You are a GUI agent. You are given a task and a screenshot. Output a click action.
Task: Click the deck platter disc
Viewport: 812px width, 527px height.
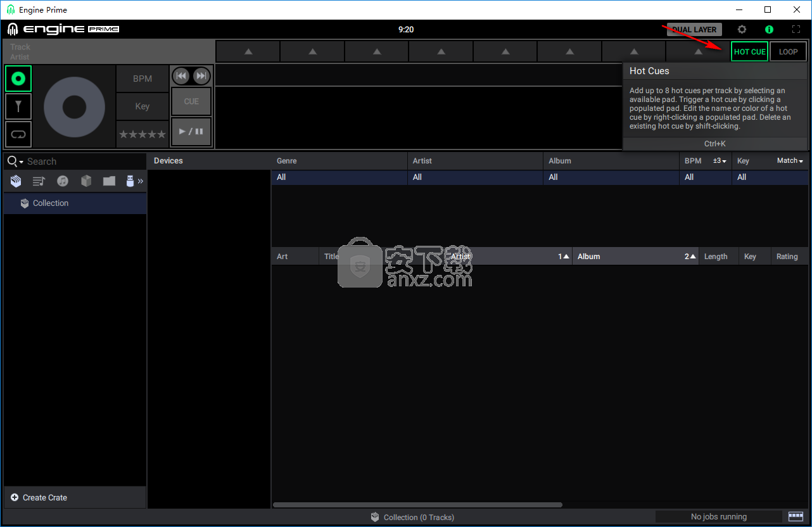74,107
